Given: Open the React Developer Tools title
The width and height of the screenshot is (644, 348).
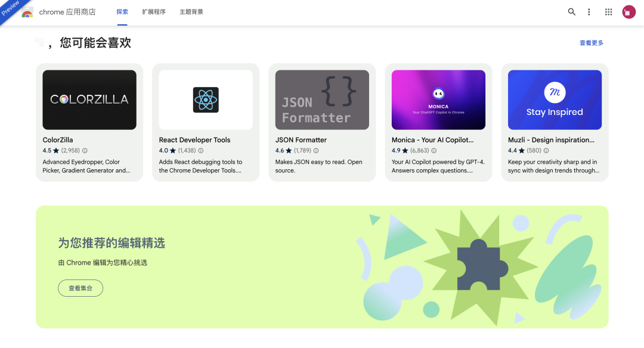Looking at the screenshot, I should click(194, 140).
